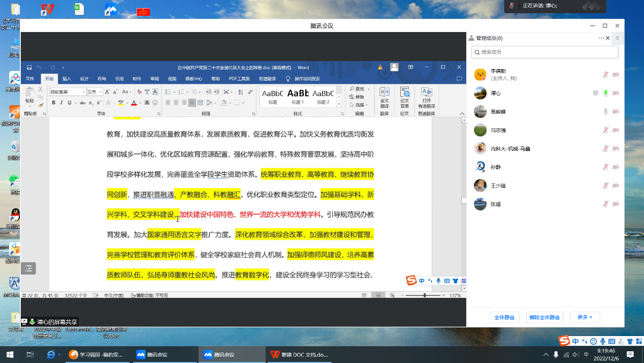Click the floating list icon left of document

(28, 268)
